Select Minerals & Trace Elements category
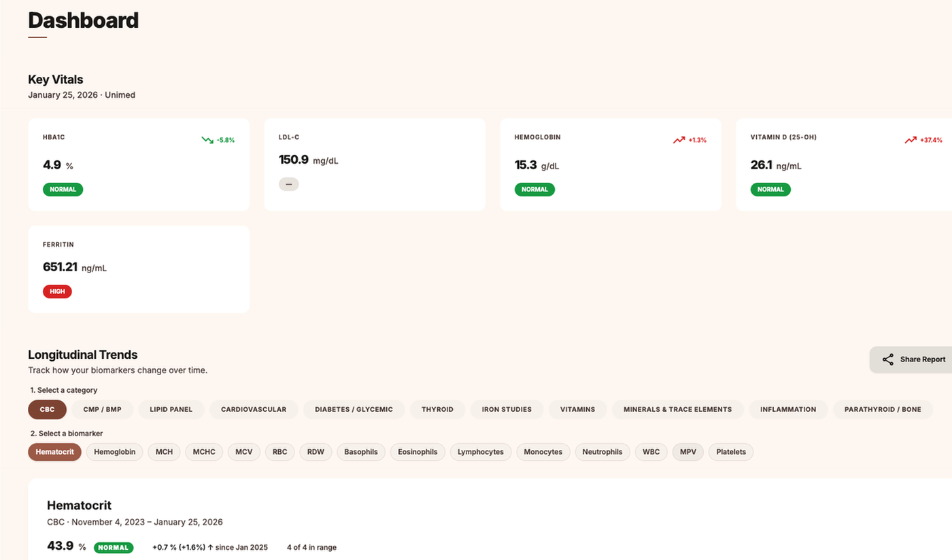 click(x=678, y=409)
